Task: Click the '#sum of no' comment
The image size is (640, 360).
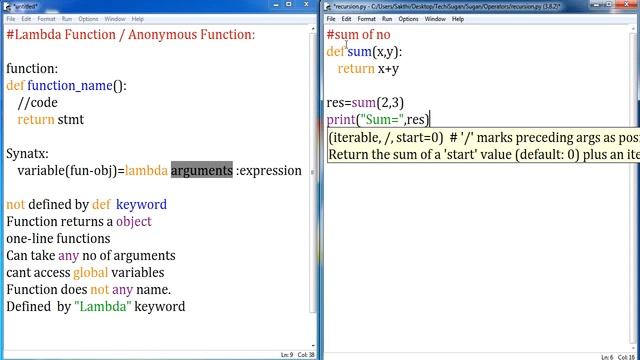Action: [x=358, y=34]
